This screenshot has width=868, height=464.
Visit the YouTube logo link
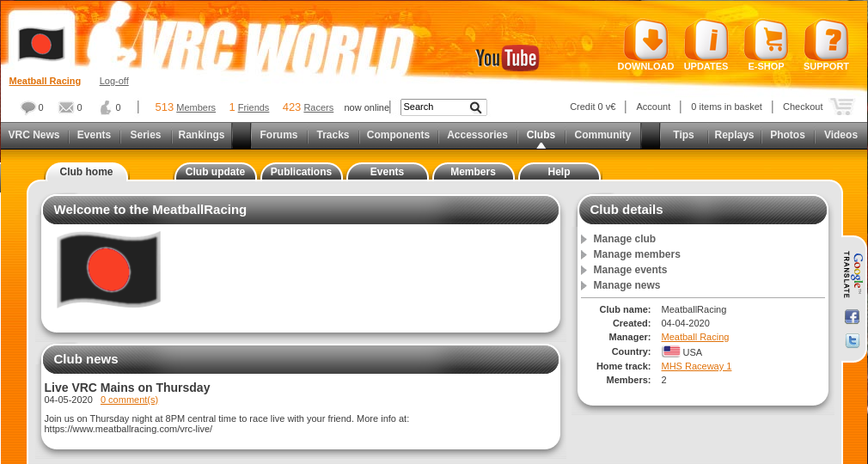506,58
